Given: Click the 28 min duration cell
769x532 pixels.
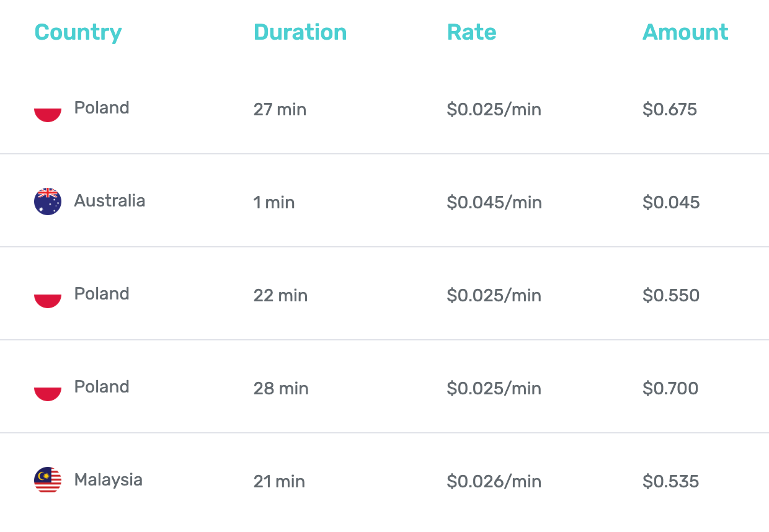Looking at the screenshot, I should coord(281,389).
